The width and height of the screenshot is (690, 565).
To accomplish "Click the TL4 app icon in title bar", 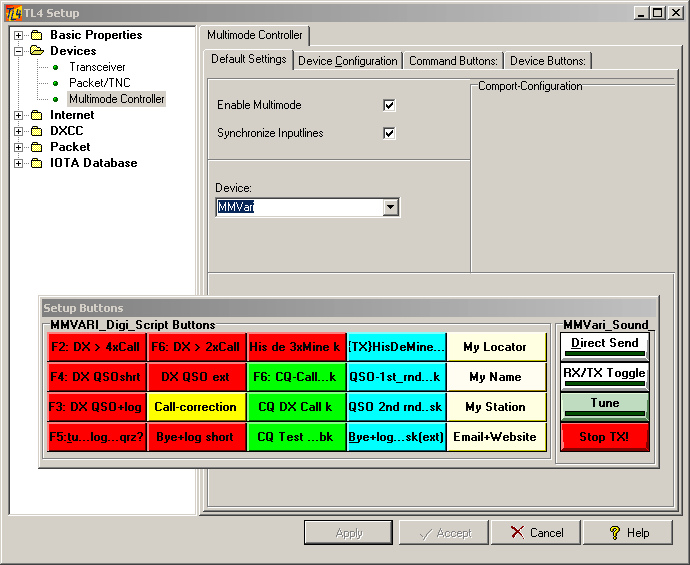I will point(14,13).
